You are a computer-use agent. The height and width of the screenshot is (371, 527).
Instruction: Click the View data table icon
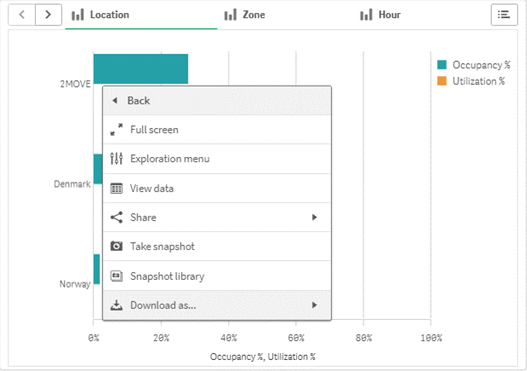pos(117,188)
